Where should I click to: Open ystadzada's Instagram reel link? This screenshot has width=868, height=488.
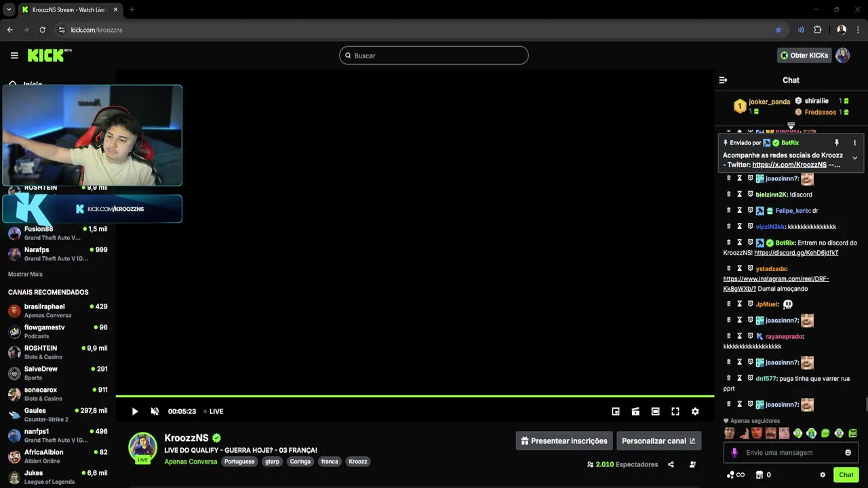click(x=776, y=284)
